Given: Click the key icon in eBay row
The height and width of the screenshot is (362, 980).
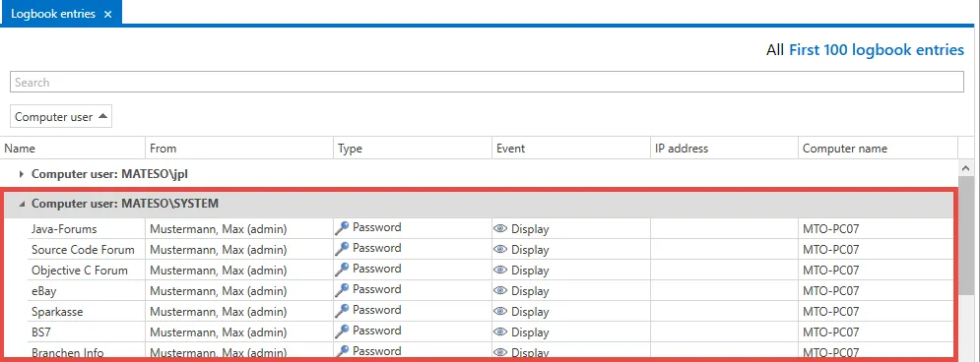Looking at the screenshot, I should point(342,290).
